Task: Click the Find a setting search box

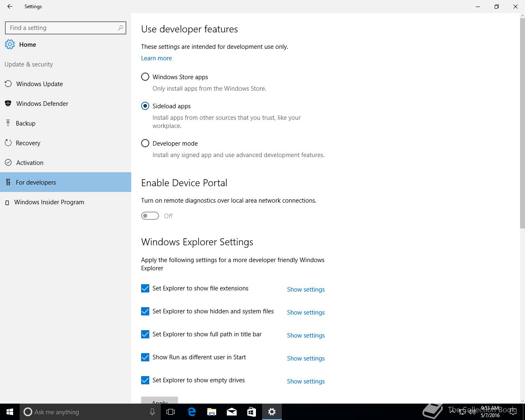Action: (x=66, y=28)
